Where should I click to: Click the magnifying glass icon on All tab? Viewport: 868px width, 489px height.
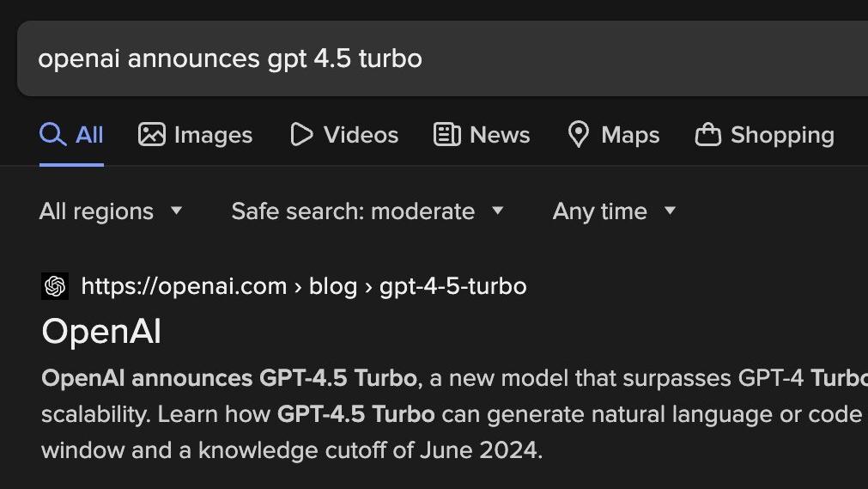coord(52,135)
